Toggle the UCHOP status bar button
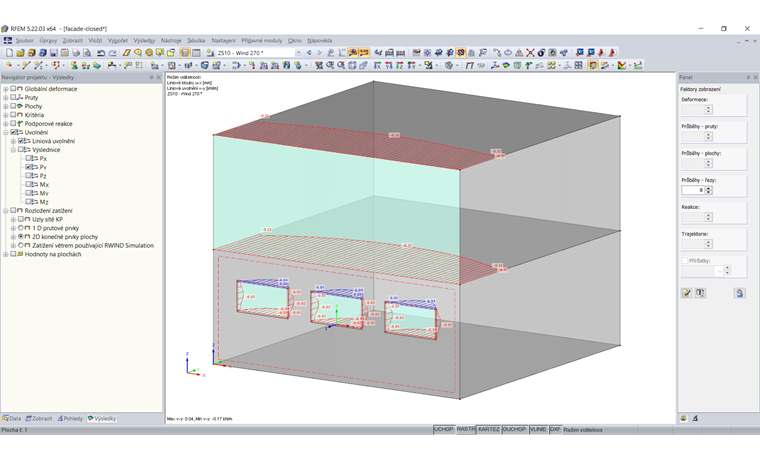This screenshot has width=760, height=459. (443, 429)
